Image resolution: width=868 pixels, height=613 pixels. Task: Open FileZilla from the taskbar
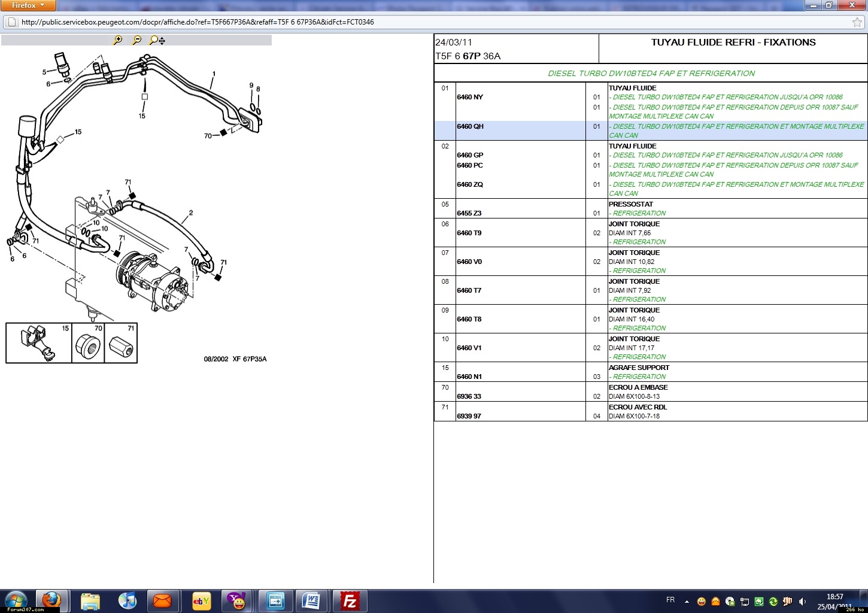pyautogui.click(x=350, y=600)
